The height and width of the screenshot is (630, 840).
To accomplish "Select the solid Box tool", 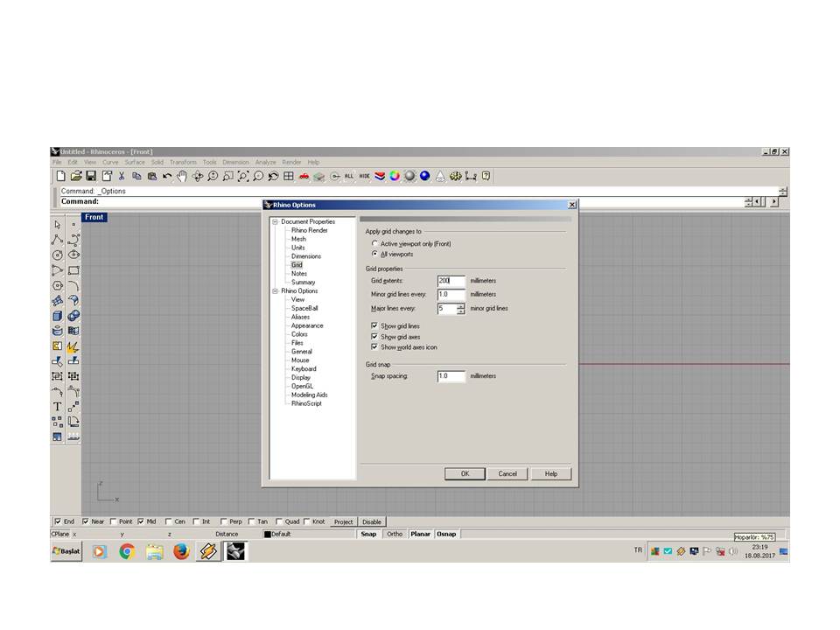I will (58, 316).
